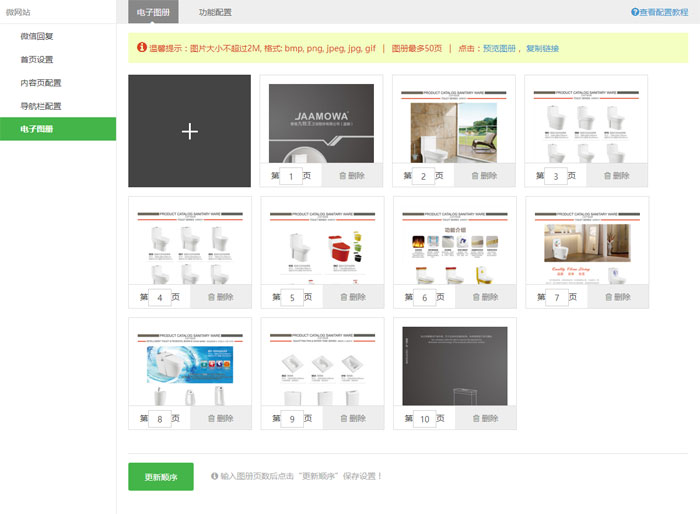The image size is (700, 514).
Task: Open 首页设置 sidebar item
Action: [x=37, y=59]
